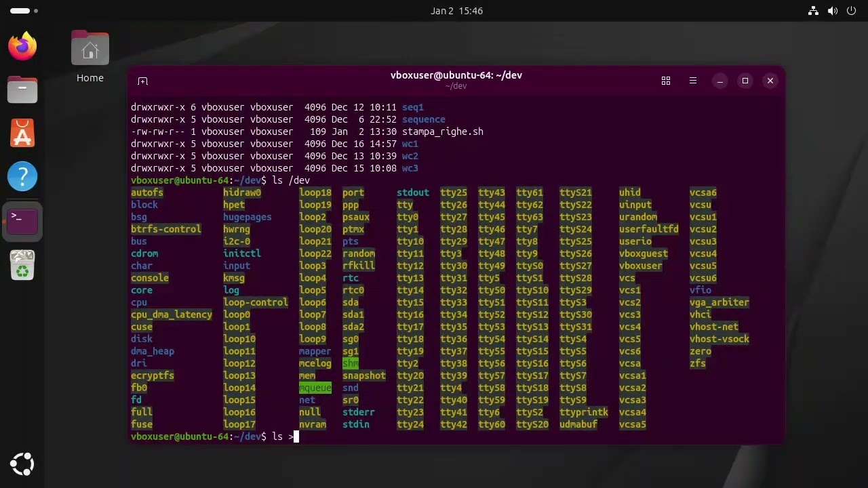Image resolution: width=868 pixels, height=488 pixels.
Task: Open the Jan 2 15:46 clock menu
Action: [456, 11]
